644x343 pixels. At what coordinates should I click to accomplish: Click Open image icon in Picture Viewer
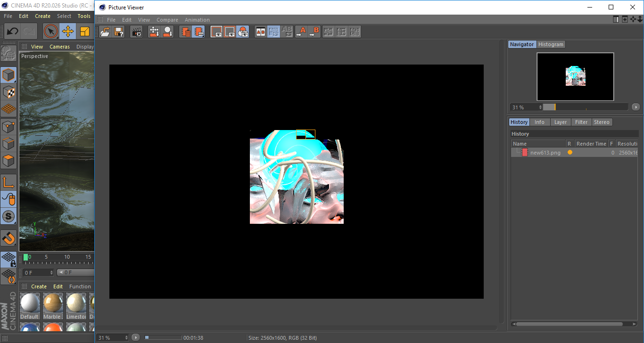click(x=106, y=32)
